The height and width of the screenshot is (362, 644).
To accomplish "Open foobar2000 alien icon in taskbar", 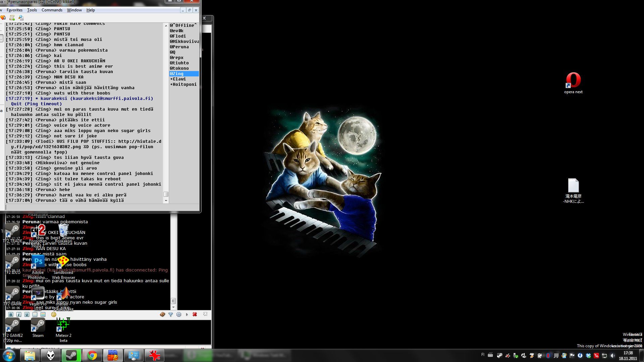I will click(x=51, y=356).
